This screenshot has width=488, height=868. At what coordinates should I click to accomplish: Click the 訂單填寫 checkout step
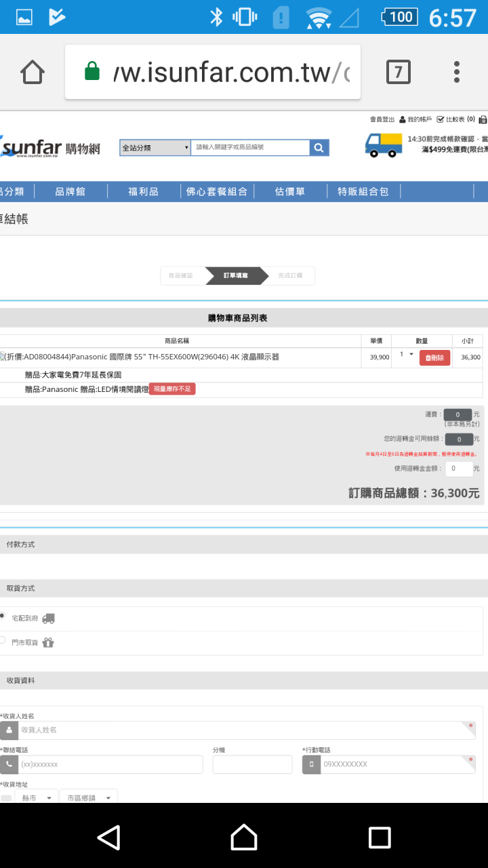click(236, 276)
